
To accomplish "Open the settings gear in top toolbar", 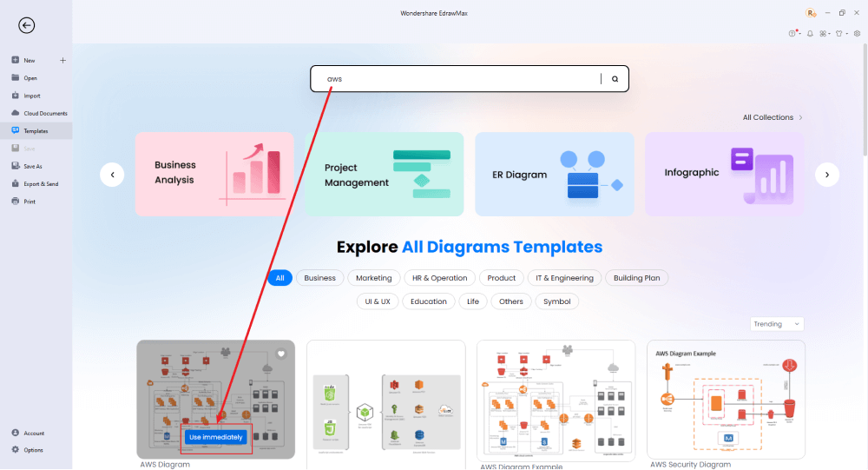I will pyautogui.click(x=857, y=34).
